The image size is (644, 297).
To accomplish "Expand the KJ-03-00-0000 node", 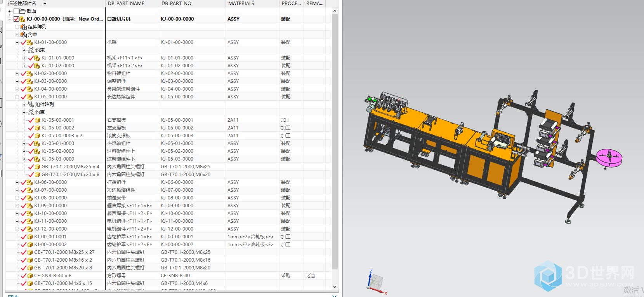I will 17,81.
